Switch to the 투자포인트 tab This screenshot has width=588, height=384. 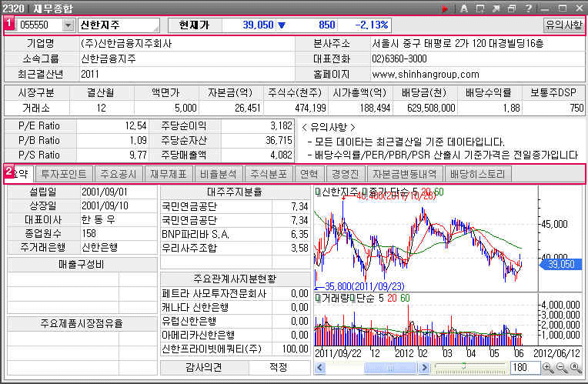pos(64,174)
